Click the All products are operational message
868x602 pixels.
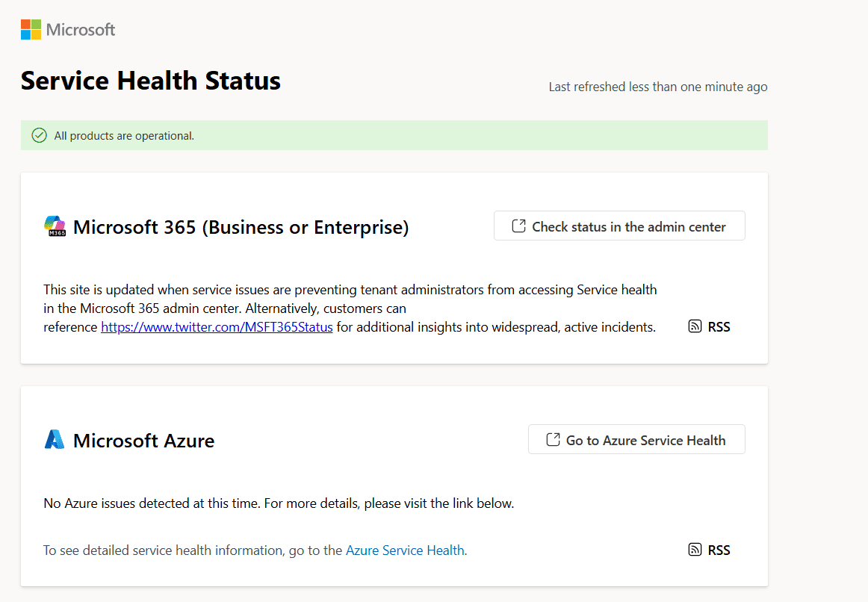[124, 136]
